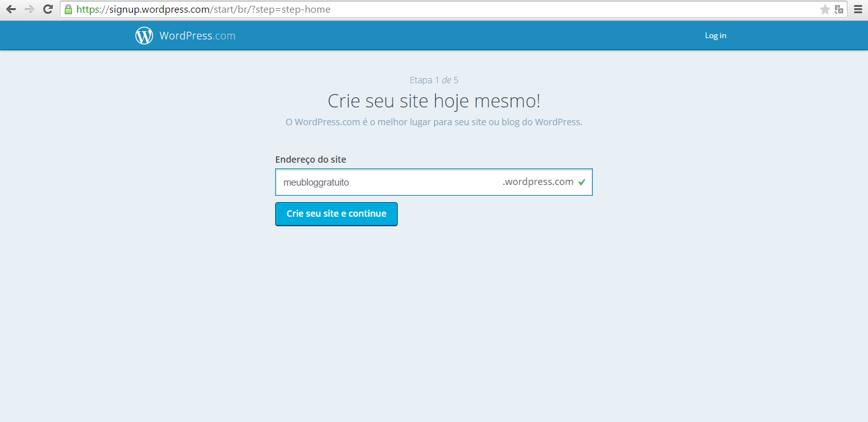The image size is (868, 422).
Task: Open the Log in link
Action: [715, 36]
